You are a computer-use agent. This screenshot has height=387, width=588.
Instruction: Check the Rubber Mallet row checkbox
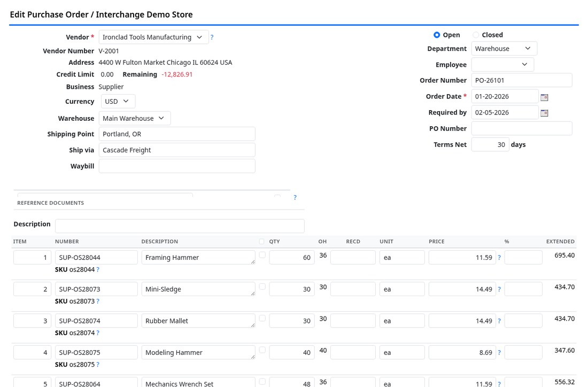(262, 319)
